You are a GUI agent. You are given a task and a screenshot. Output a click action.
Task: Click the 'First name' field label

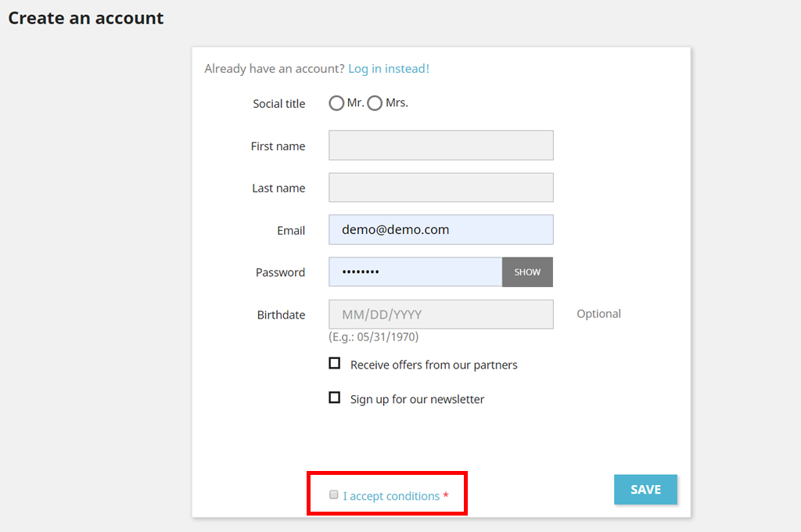[x=278, y=146]
